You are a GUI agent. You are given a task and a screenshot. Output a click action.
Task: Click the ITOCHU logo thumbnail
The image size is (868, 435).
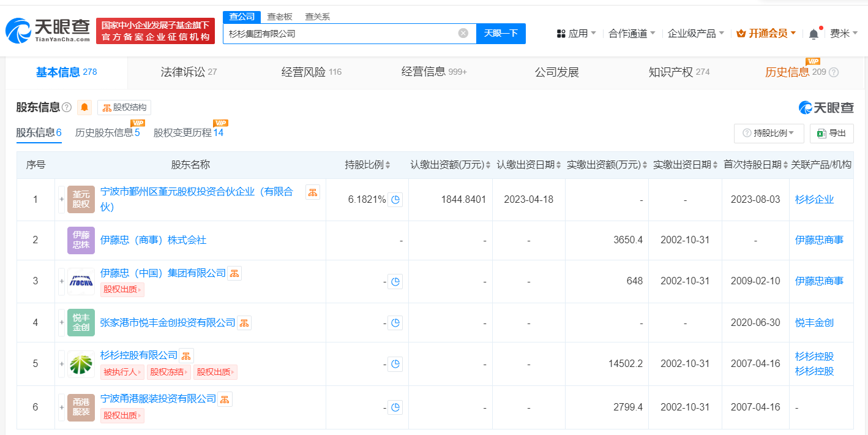pos(81,281)
